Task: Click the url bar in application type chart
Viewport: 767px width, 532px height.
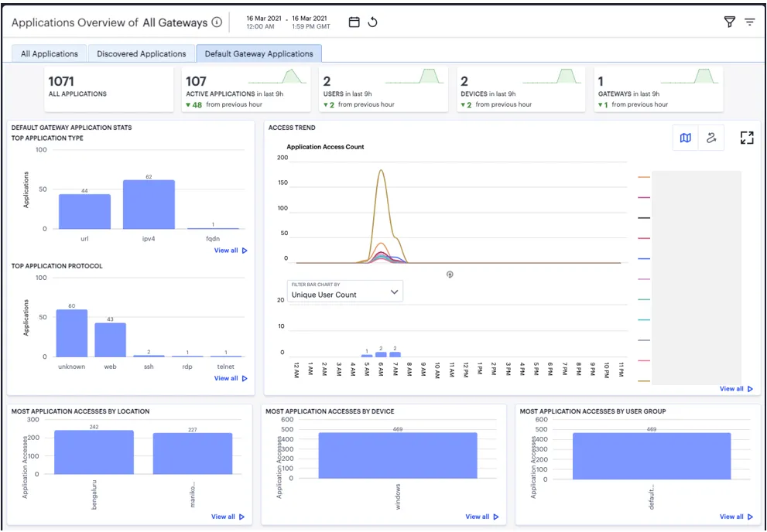Action: [84, 212]
